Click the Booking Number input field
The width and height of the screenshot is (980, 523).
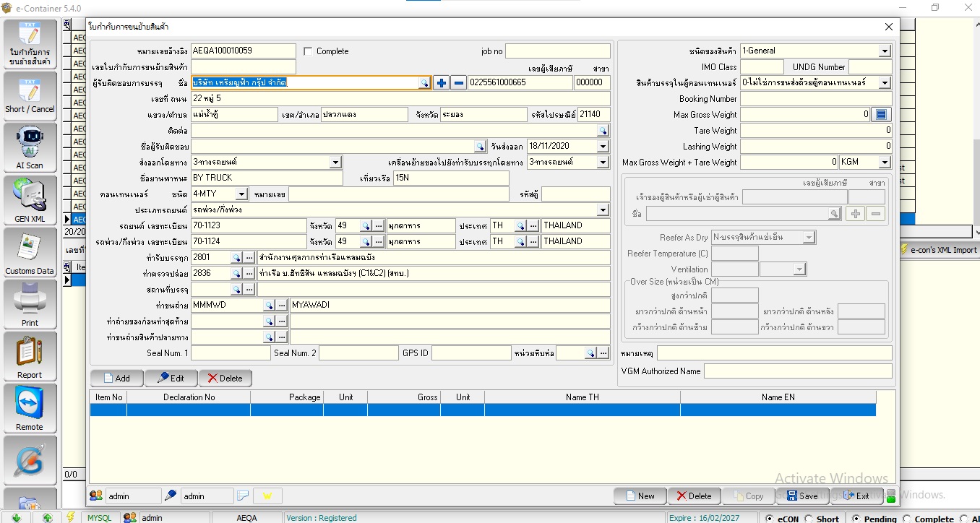click(x=815, y=99)
